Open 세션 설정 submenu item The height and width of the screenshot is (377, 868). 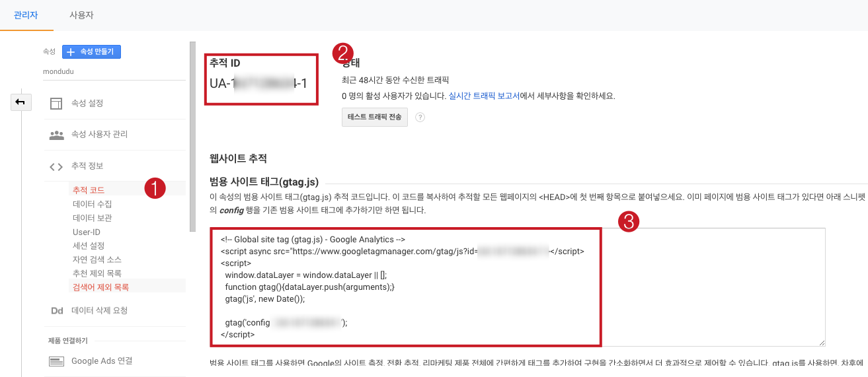pos(89,246)
